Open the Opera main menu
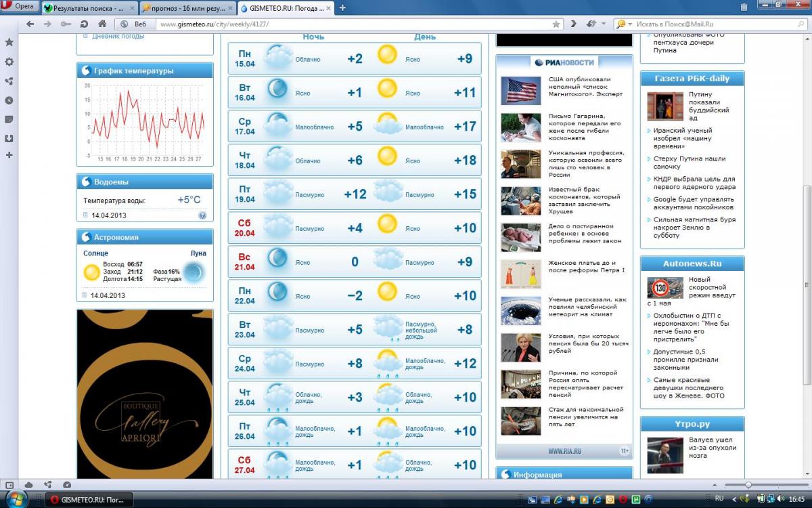Viewport: 812px width, 508px height. pos(20,7)
